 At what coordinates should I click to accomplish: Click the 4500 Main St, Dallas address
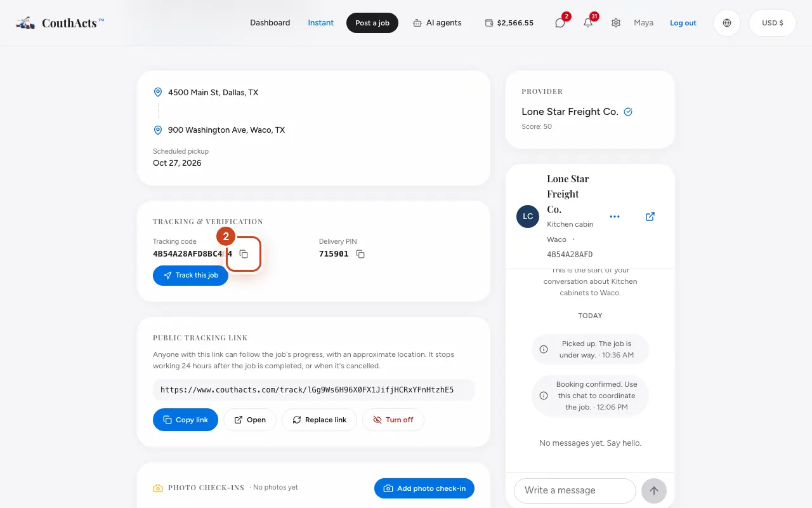[213, 92]
